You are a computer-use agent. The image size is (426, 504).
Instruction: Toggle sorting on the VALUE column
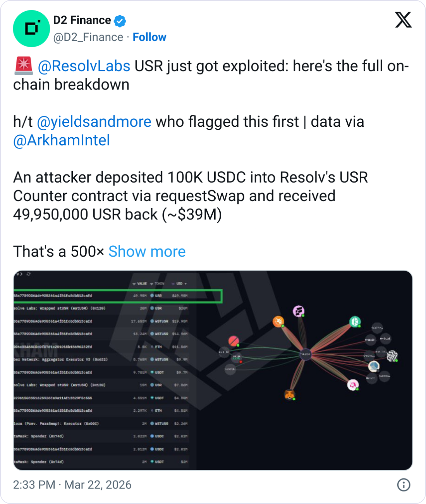(x=139, y=284)
